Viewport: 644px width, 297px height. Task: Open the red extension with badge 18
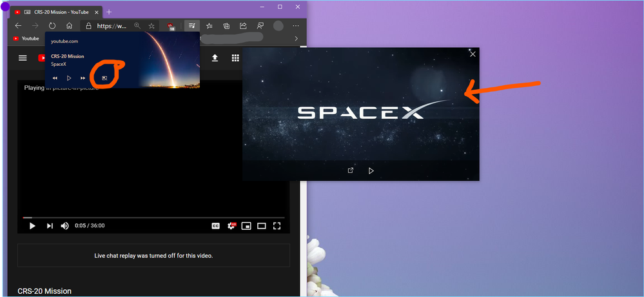171,26
